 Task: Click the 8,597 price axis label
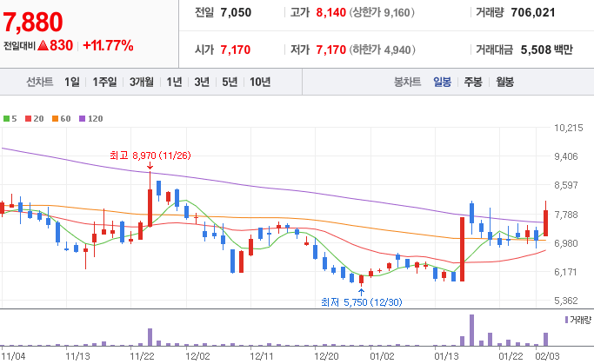[x=566, y=185]
